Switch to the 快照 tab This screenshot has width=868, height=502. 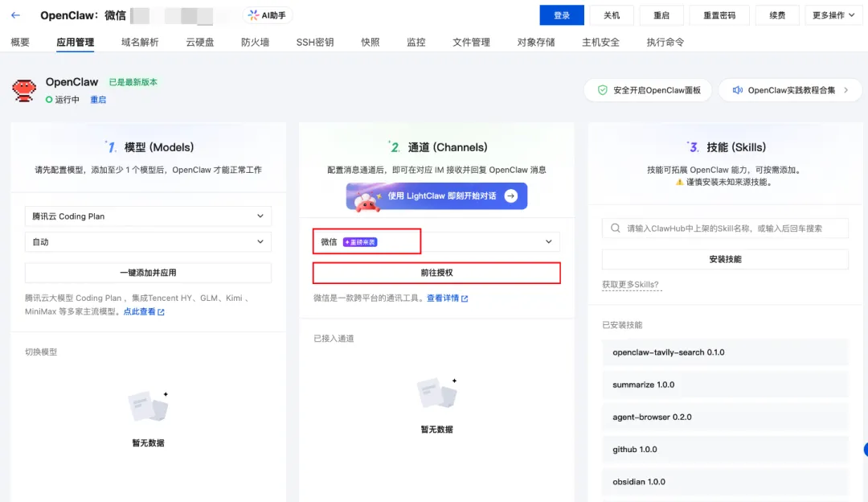371,42
